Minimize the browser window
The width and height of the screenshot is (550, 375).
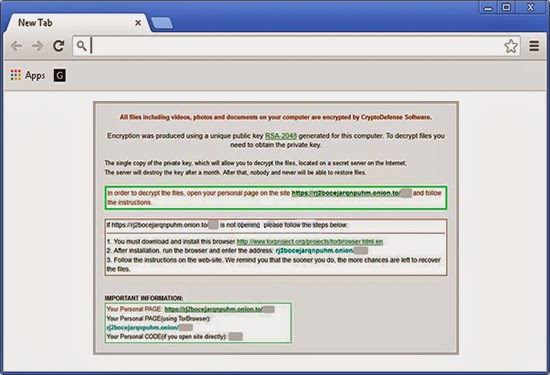(x=488, y=7)
